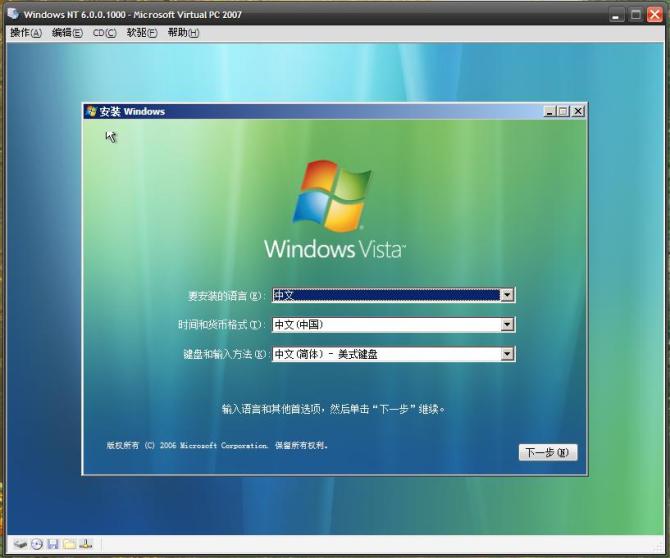
Task: Click the 要安装的语言(E) label
Action: pyautogui.click(x=226, y=296)
